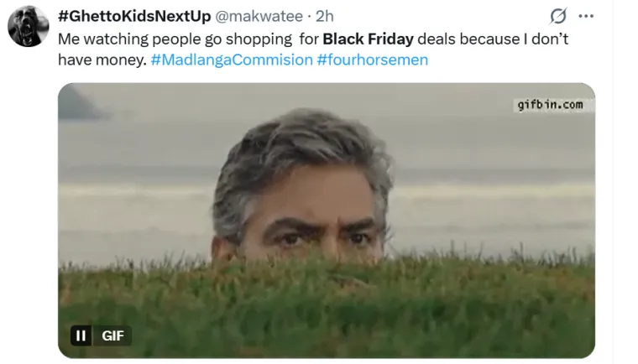Pause the playing GIF
Screen dimensions: 638x364
pos(81,335)
